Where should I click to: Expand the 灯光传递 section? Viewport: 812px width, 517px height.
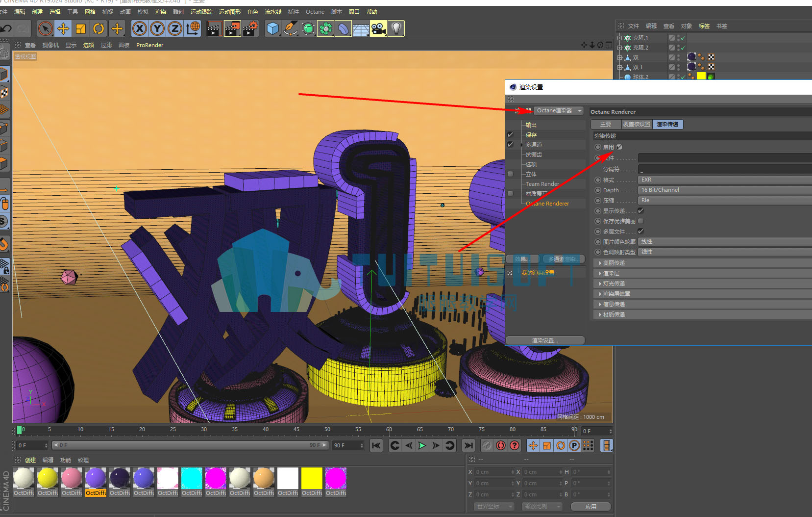[703, 284]
